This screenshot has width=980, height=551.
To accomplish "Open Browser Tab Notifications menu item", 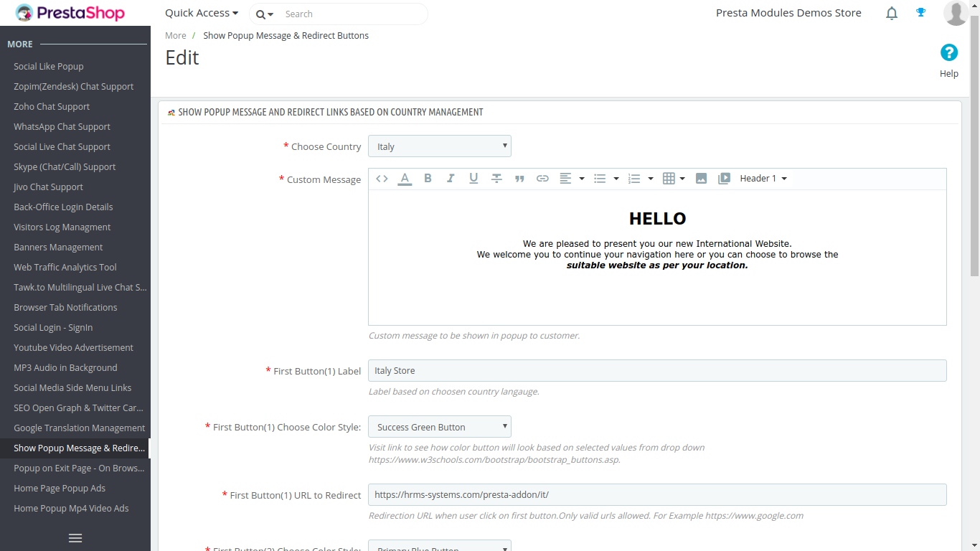I will tap(65, 307).
